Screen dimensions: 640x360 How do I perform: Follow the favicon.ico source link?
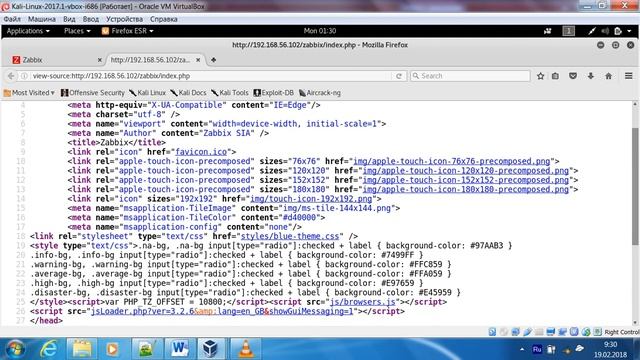201,152
